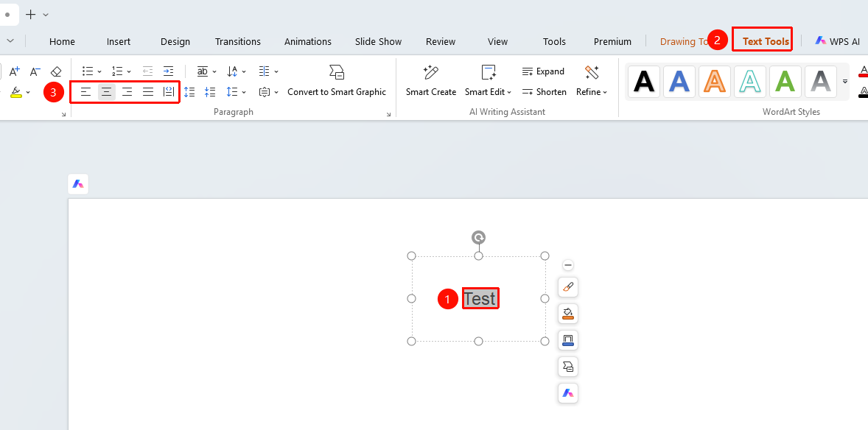This screenshot has height=430, width=868.
Task: Click the Smart Create button
Action: [x=430, y=81]
